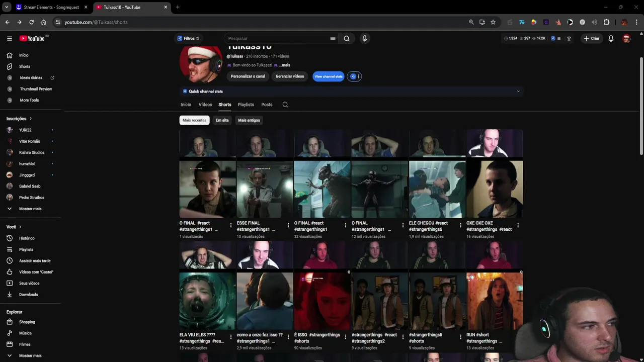Switch to the Posts channel tab
This screenshot has height=362, width=644.
pos(267,105)
